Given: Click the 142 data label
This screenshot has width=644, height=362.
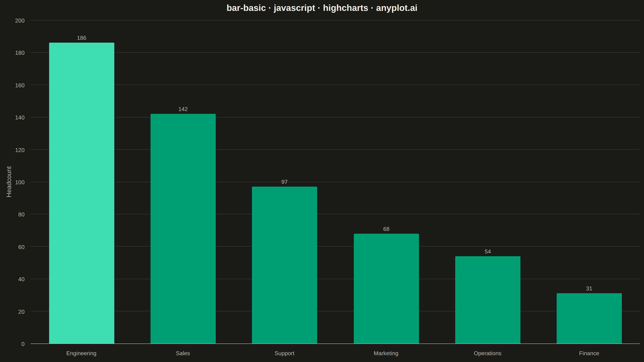Looking at the screenshot, I should coord(183,109).
